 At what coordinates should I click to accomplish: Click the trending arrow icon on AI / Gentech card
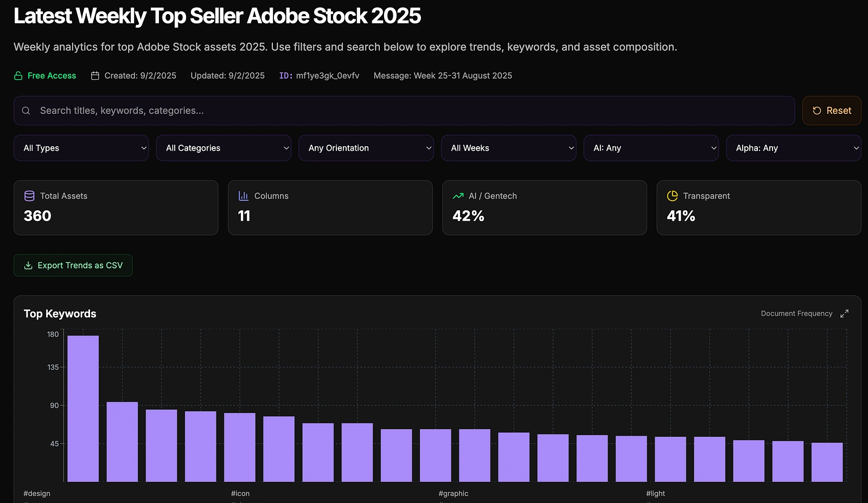pos(458,196)
